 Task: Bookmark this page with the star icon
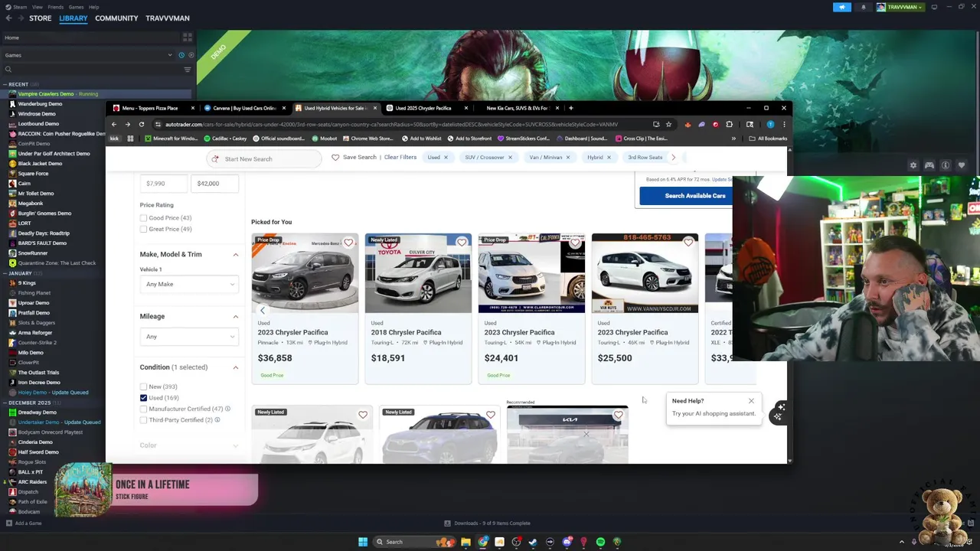tap(668, 124)
